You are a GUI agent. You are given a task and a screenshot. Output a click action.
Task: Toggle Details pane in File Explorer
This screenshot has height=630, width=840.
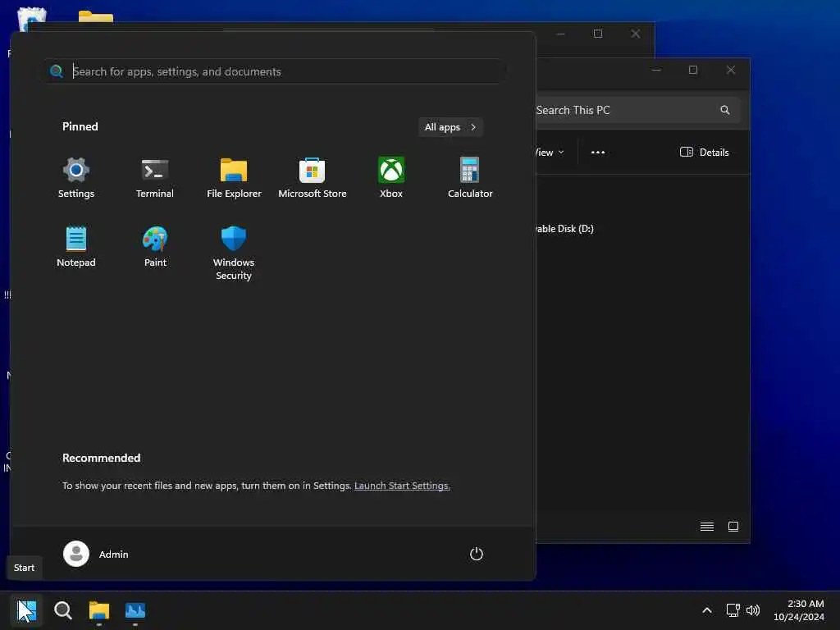(x=704, y=152)
